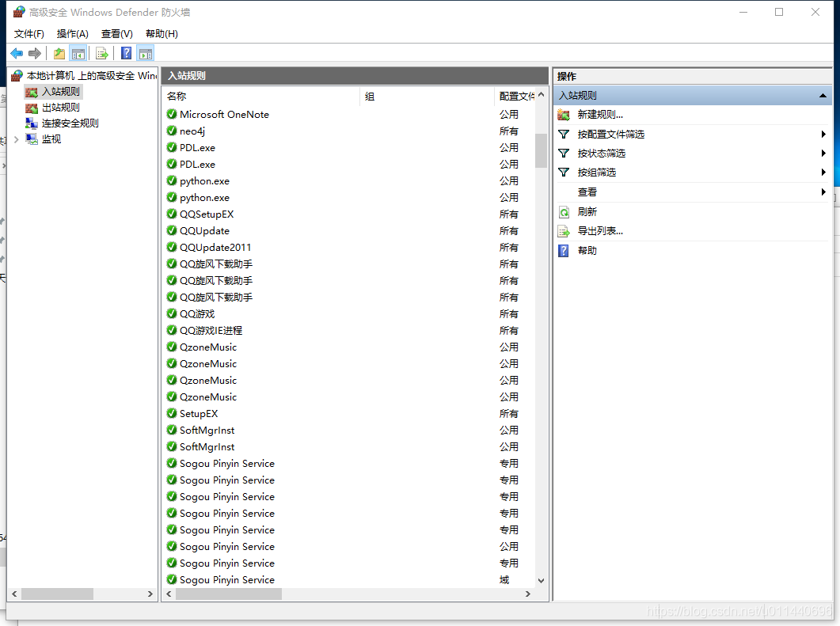The image size is (840, 626).
Task: Click the 组 column header
Action: pos(427,97)
